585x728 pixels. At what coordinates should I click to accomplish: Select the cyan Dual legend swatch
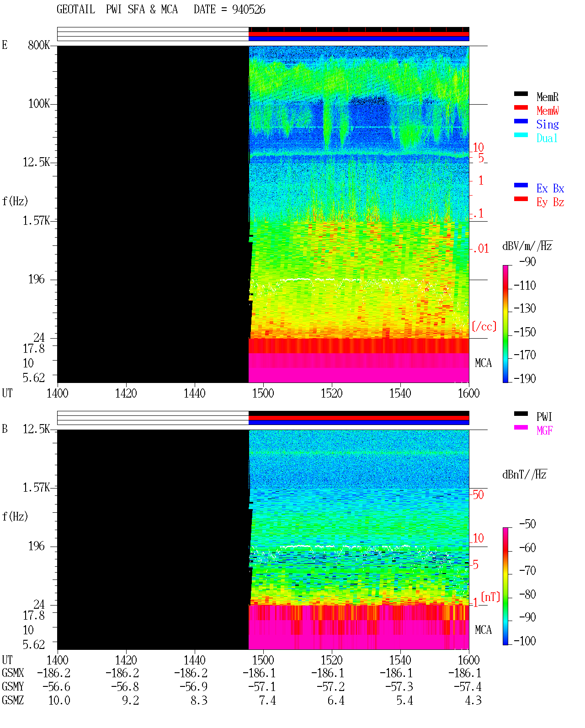(x=521, y=135)
